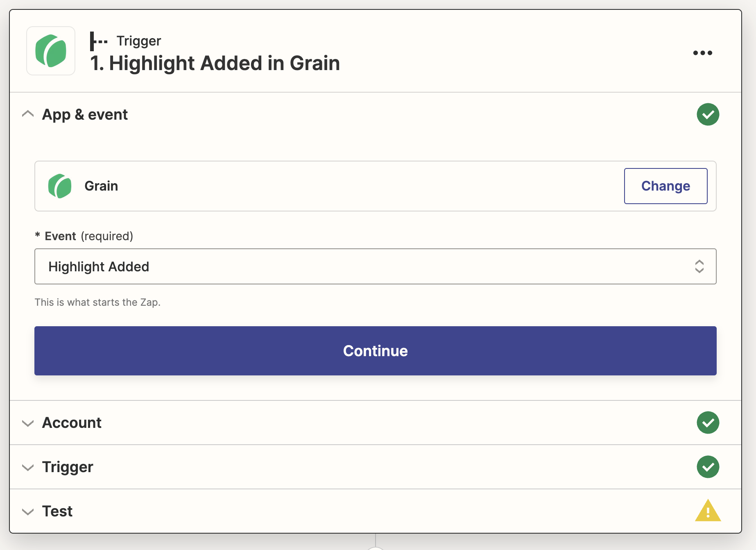Click the Grain app name label
Image resolution: width=756 pixels, height=550 pixels.
101,186
